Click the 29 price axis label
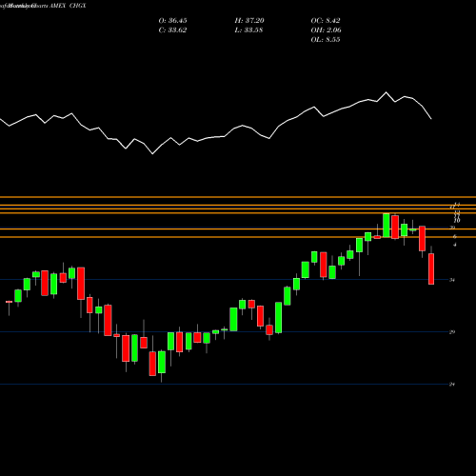 pos(452,332)
